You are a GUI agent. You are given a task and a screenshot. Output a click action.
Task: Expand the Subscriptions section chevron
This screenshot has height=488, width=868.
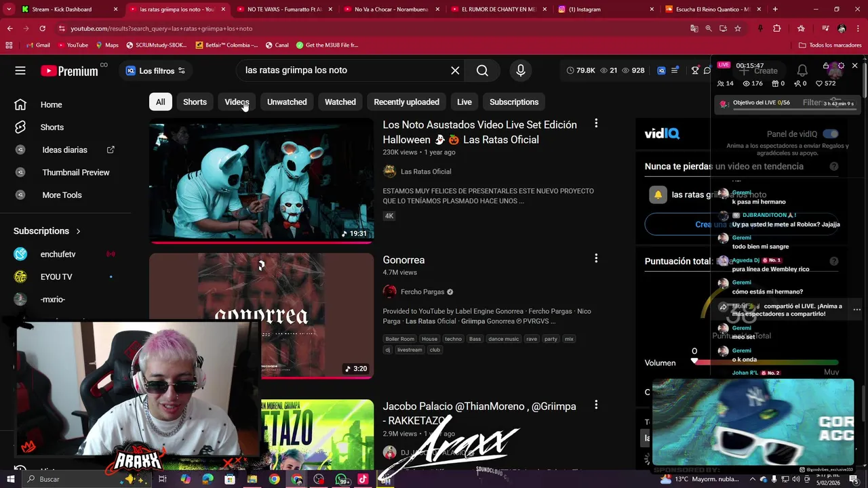(78, 231)
